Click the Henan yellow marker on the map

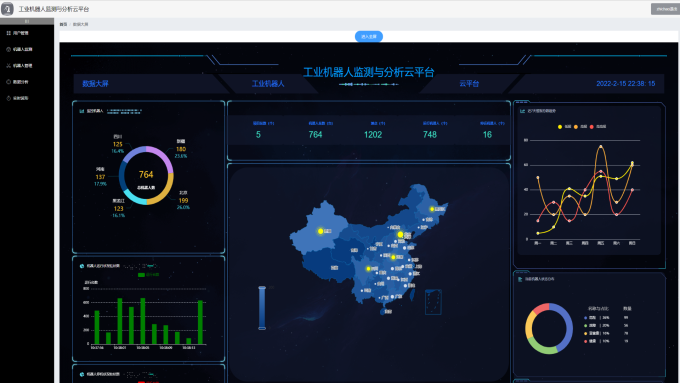[x=393, y=257]
